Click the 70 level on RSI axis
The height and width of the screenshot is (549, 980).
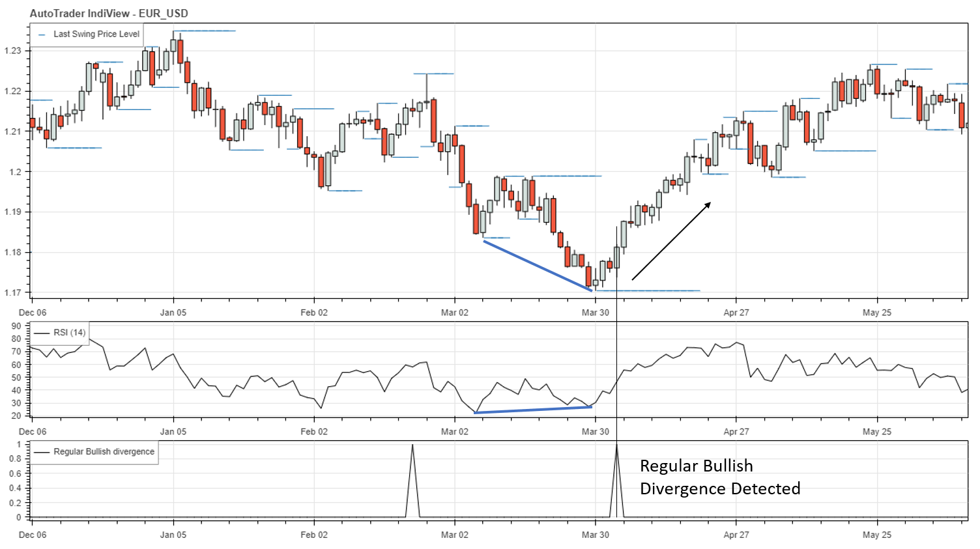[x=16, y=352]
